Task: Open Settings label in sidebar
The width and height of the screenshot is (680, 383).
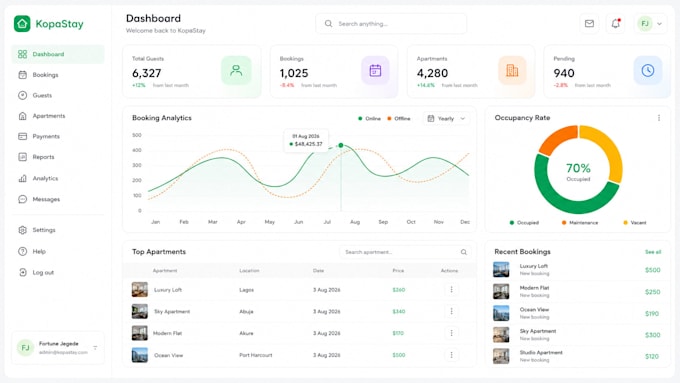Action: coord(44,230)
